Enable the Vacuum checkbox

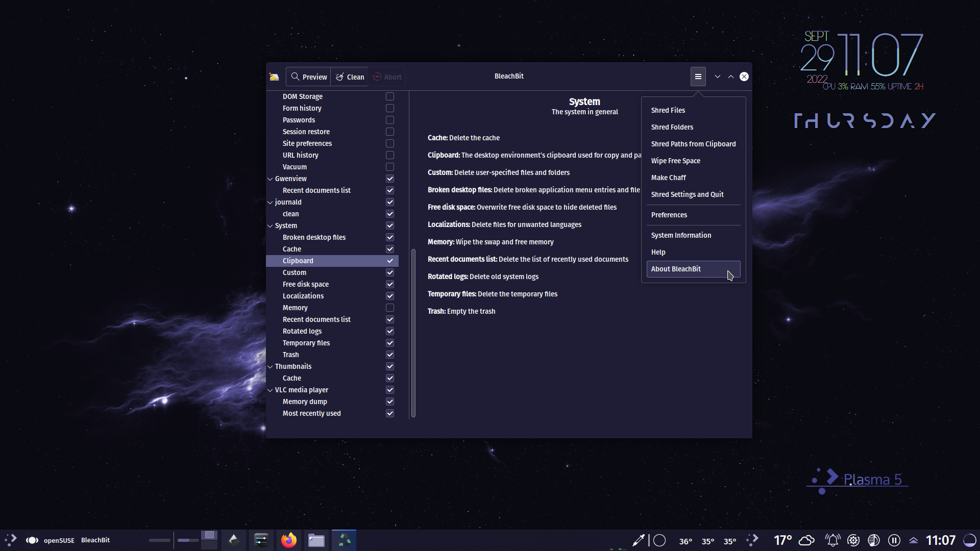click(x=390, y=167)
